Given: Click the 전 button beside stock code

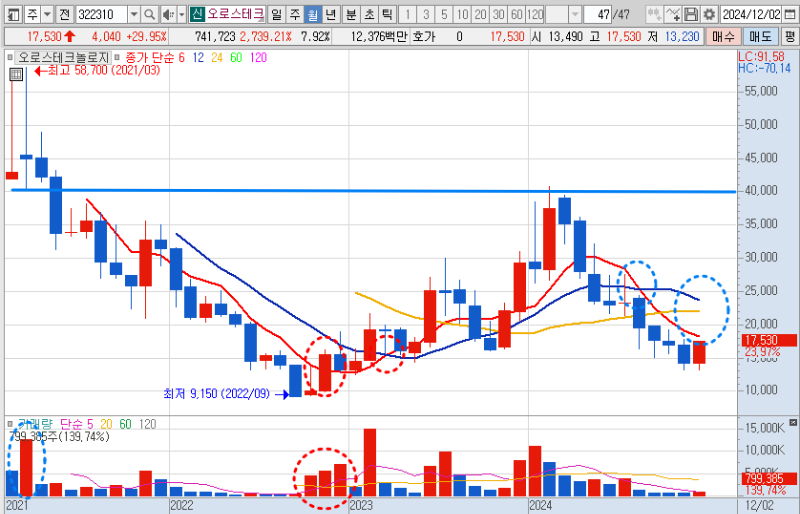Looking at the screenshot, I should pos(64,14).
